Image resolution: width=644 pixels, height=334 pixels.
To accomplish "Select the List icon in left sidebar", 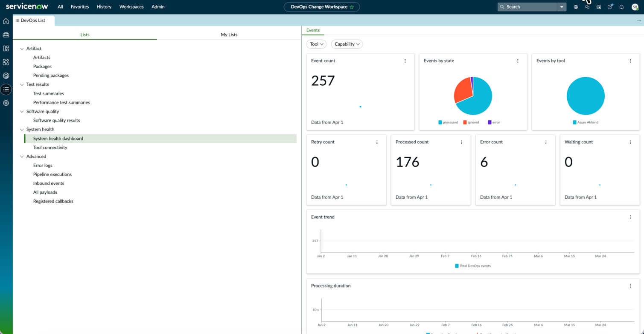I will pos(6,90).
